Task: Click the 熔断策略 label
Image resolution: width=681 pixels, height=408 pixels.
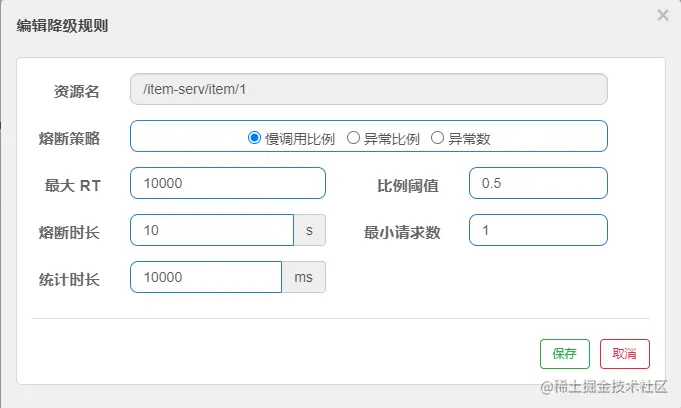Action: click(69, 139)
